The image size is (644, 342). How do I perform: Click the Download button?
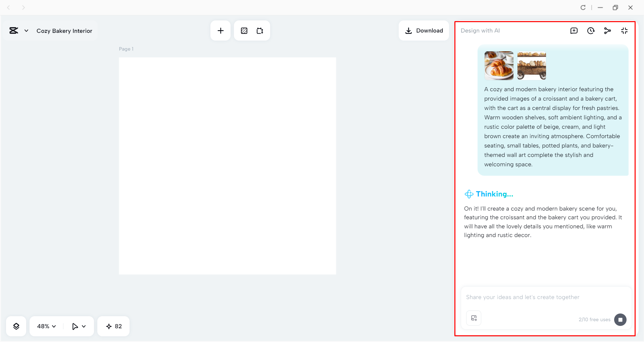point(424,31)
